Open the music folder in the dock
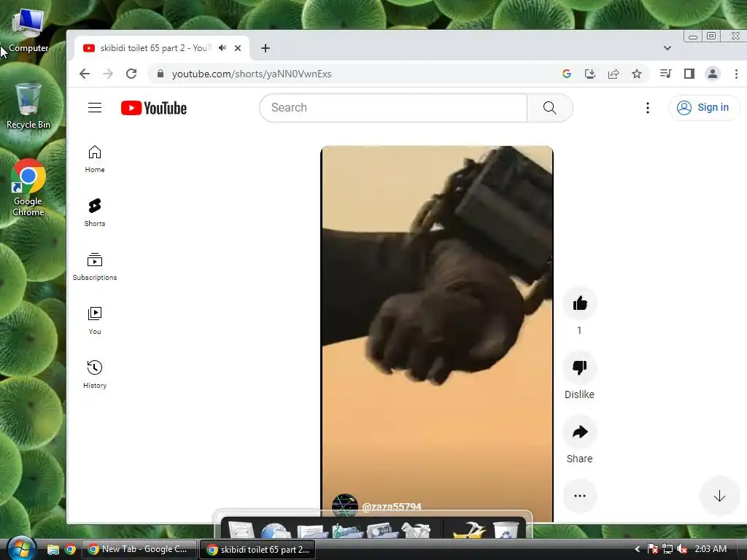 (x=347, y=531)
